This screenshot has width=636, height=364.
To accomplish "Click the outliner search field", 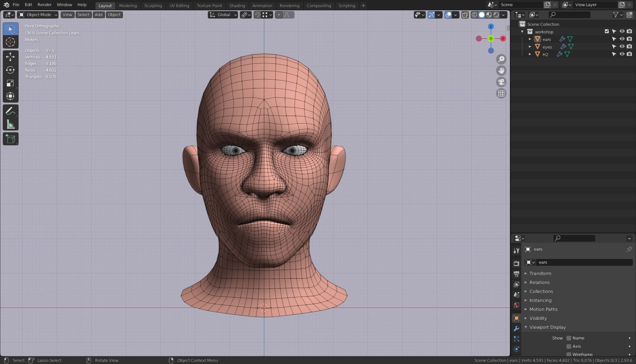I will 570,14.
